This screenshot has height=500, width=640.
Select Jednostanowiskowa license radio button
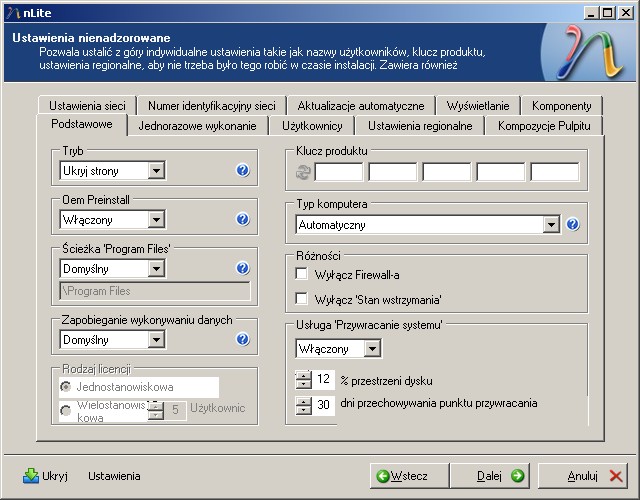65,386
